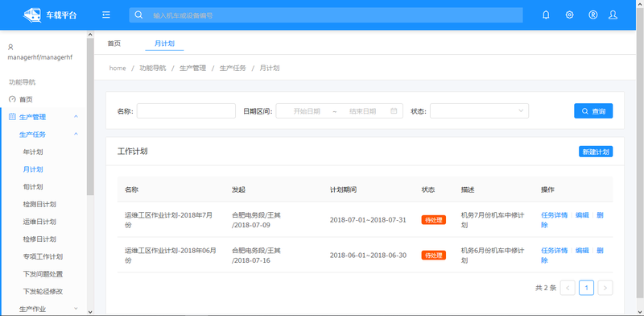644x316 pixels.
Task: Click 待处理 badge for 2018-07 plan
Action: click(x=434, y=220)
